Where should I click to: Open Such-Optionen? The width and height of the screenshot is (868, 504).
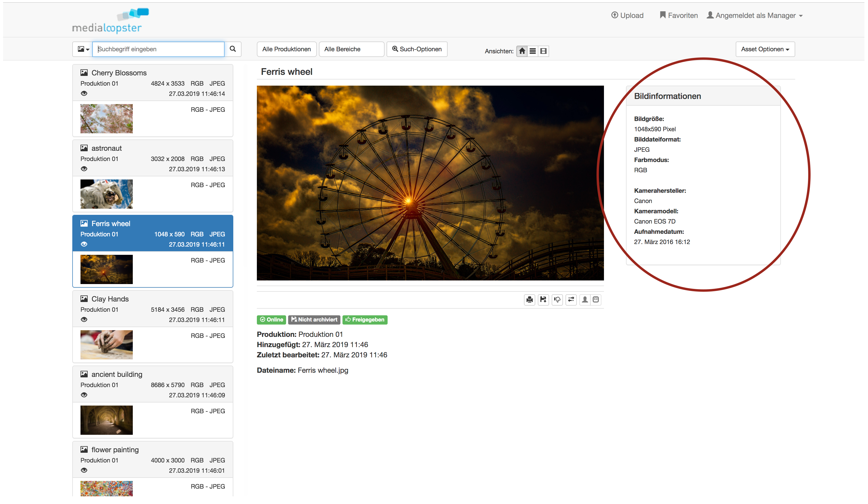pyautogui.click(x=417, y=49)
